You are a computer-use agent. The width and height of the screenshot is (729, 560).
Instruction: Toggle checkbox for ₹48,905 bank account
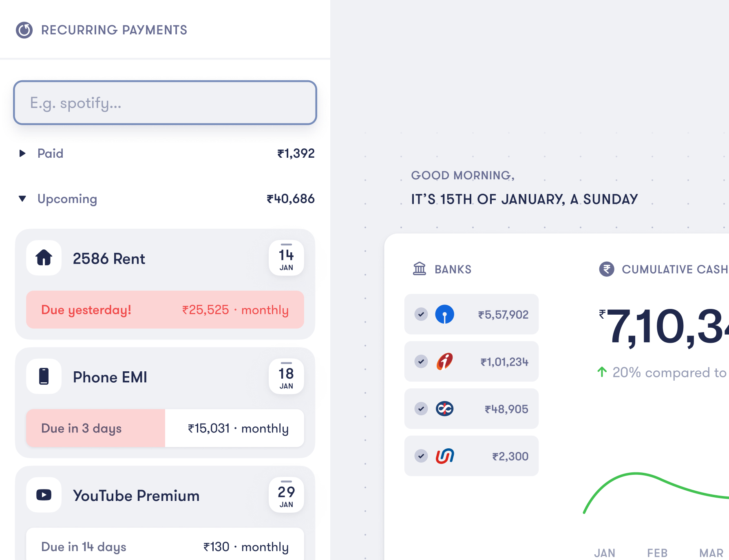[421, 409]
